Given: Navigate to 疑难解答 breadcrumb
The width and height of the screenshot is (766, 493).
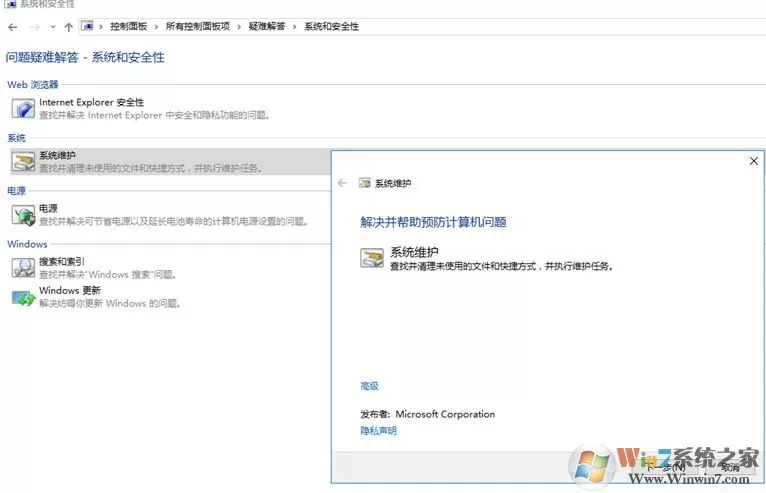Looking at the screenshot, I should (267, 26).
